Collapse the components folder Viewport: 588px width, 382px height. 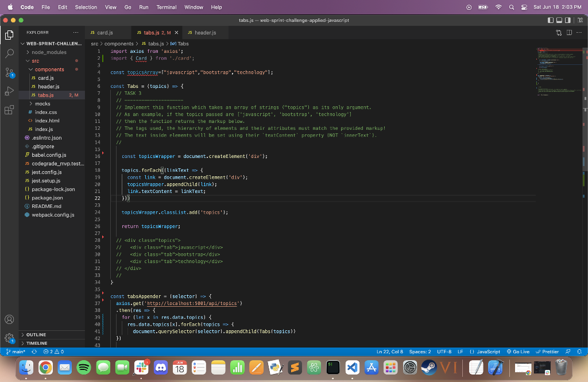click(x=49, y=70)
